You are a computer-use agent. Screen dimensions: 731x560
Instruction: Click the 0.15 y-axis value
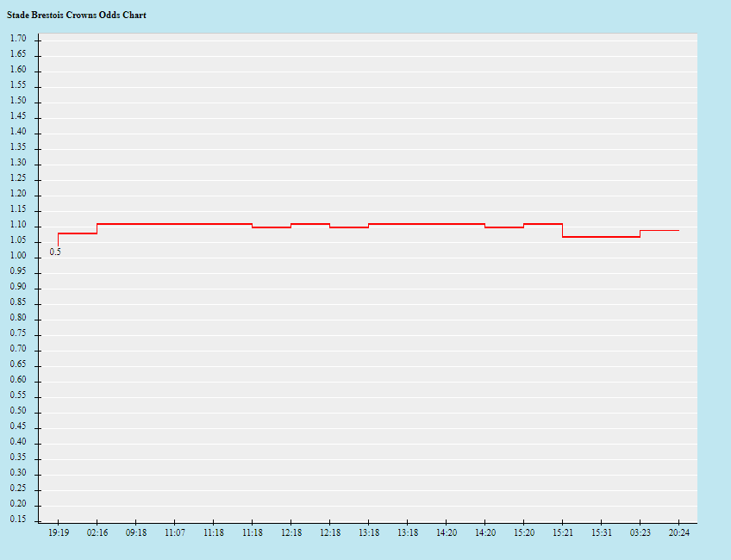[x=18, y=520]
